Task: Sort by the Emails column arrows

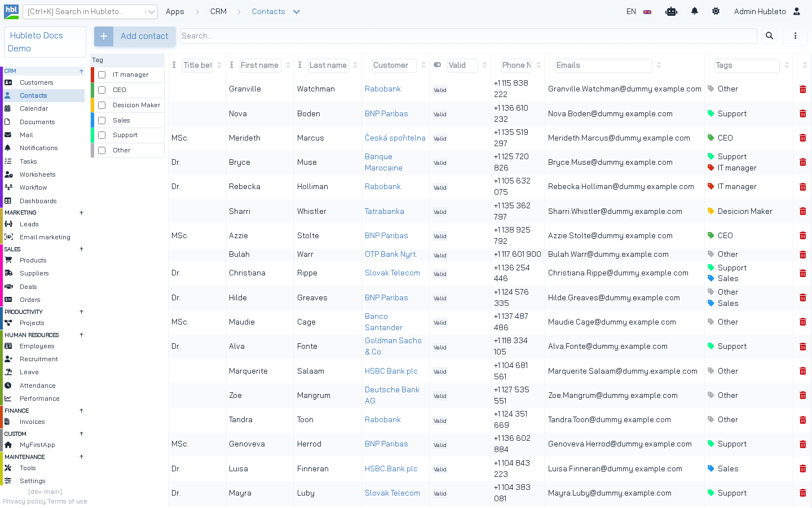Action: pos(659,65)
